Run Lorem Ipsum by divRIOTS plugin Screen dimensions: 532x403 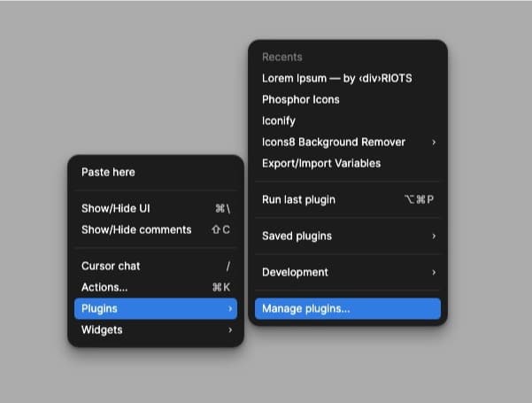click(x=348, y=79)
